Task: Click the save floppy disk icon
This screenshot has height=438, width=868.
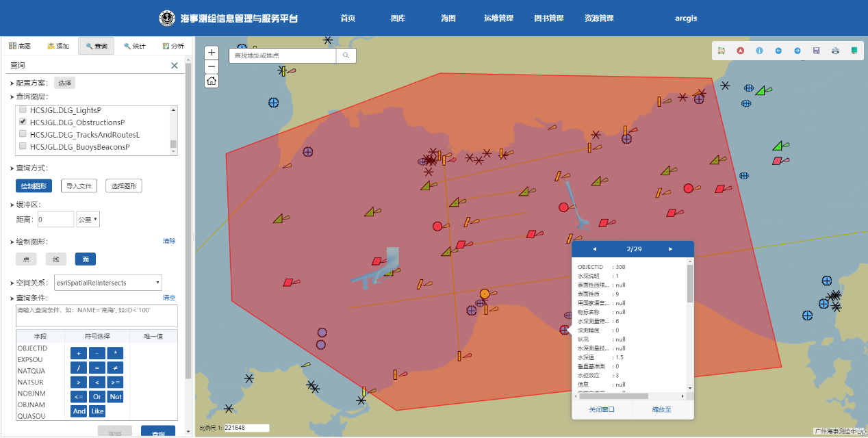Action: (x=816, y=51)
